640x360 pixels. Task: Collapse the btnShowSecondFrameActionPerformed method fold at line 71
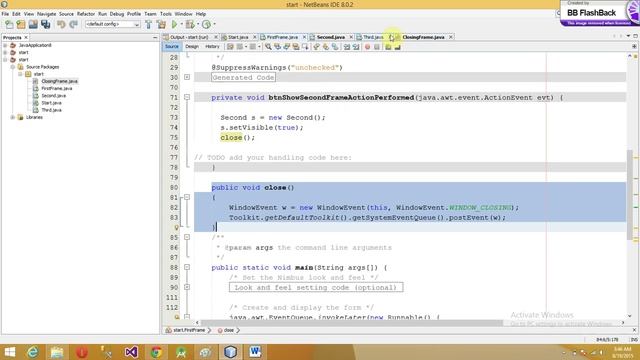coord(187,97)
